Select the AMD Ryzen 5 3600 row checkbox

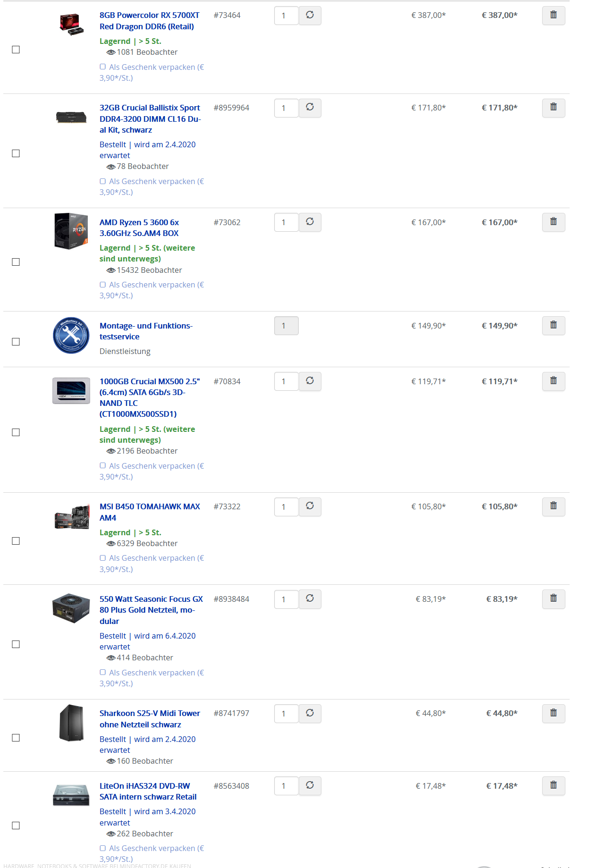tap(16, 262)
